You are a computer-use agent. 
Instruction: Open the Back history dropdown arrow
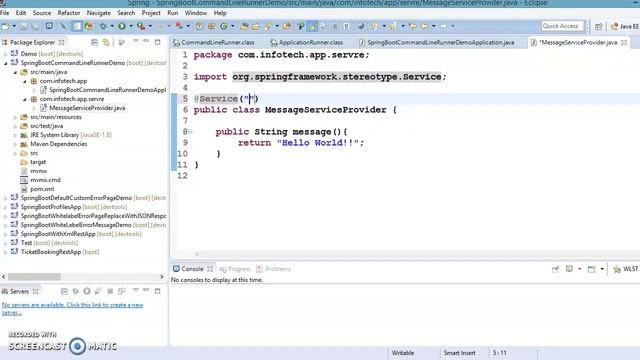tap(433, 26)
